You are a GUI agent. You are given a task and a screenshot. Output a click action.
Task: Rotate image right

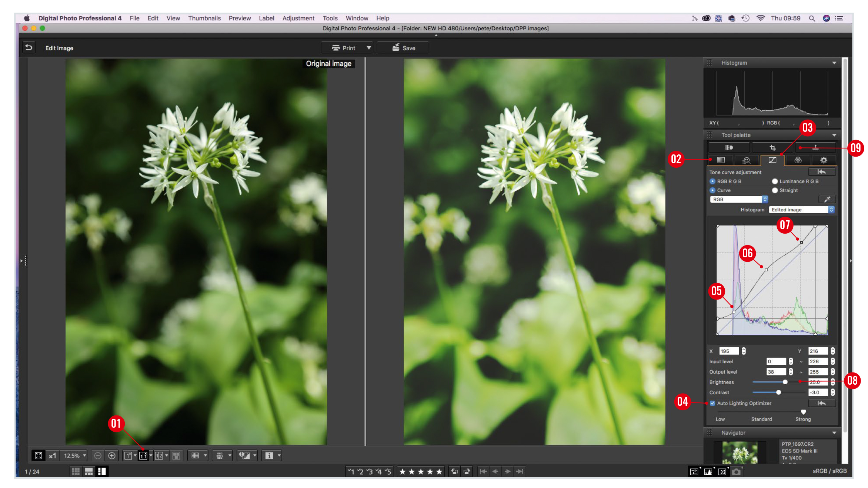(x=467, y=471)
